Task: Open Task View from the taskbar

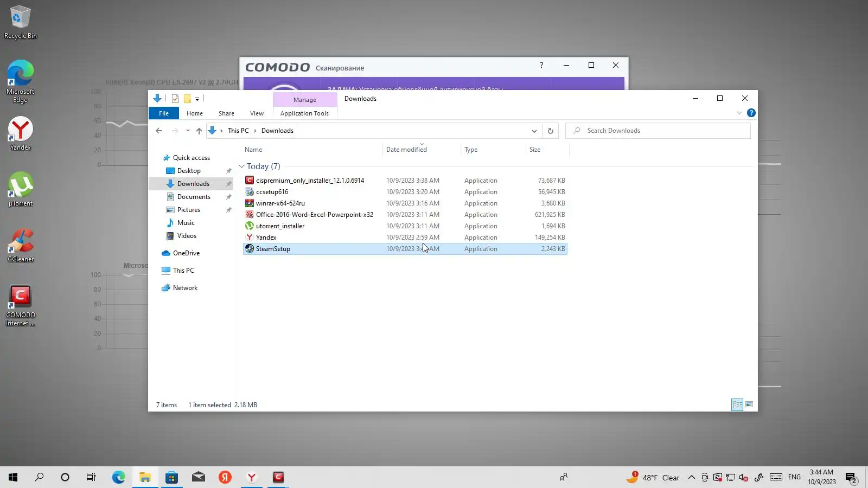Action: (x=91, y=477)
